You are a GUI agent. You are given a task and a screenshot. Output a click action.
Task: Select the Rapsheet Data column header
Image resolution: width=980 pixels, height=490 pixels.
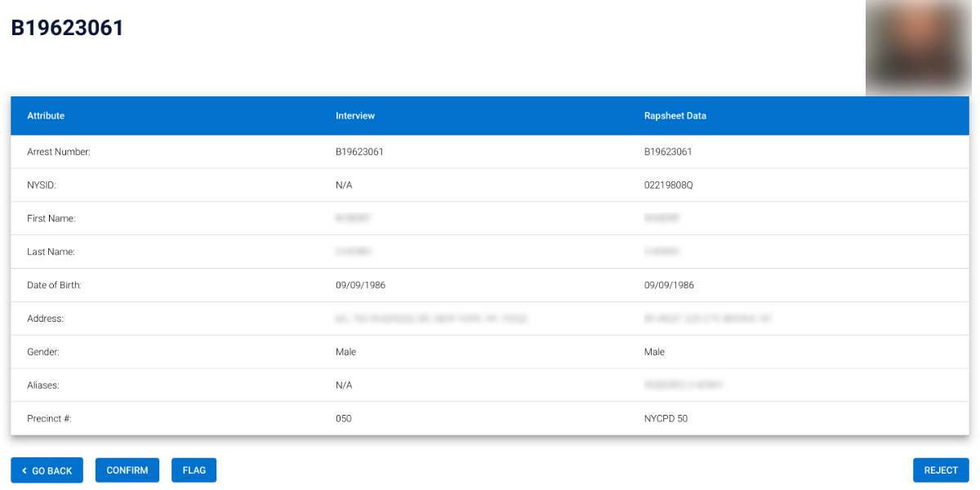(675, 115)
